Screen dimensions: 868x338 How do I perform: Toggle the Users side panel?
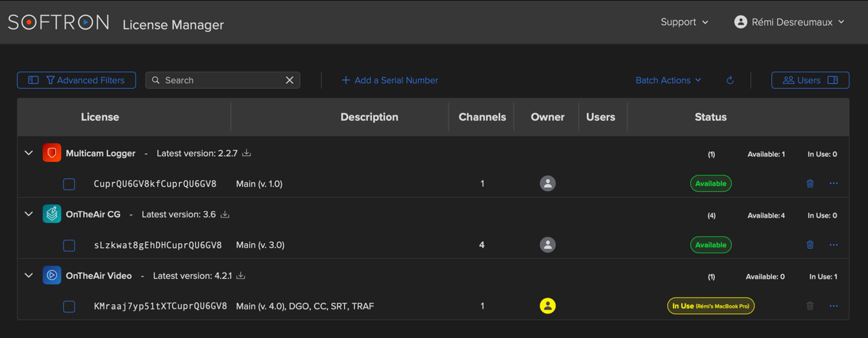coord(810,80)
